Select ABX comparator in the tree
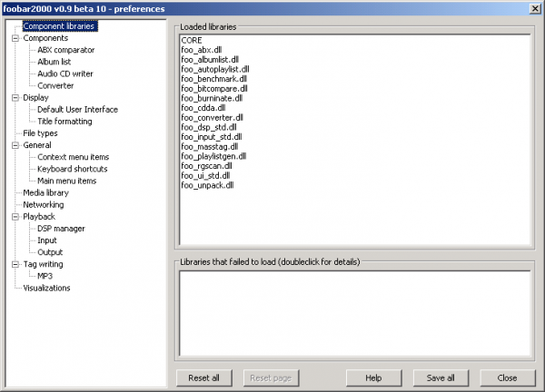This screenshot has width=545, height=392. point(65,51)
